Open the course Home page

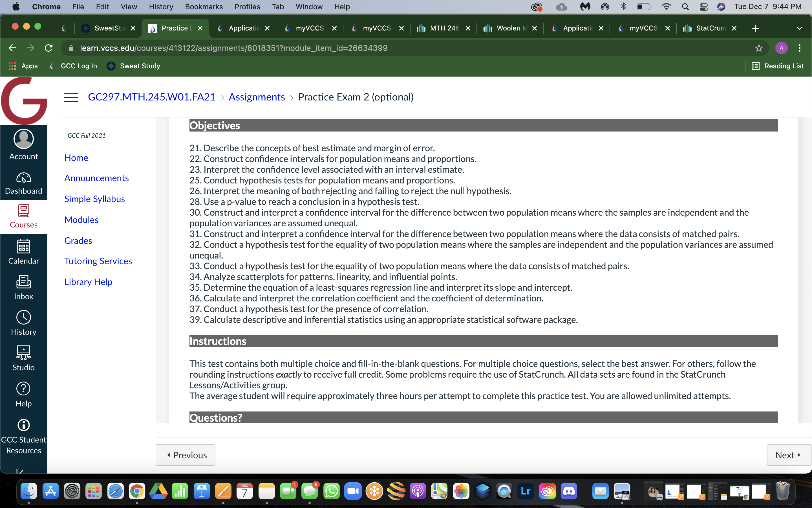[x=76, y=157]
